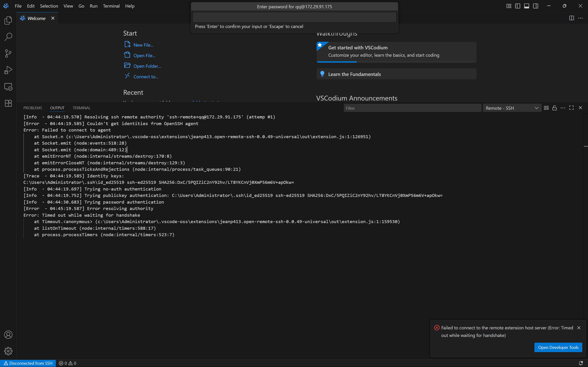Open the Search view icon
This screenshot has width=588, height=367.
[x=8, y=37]
